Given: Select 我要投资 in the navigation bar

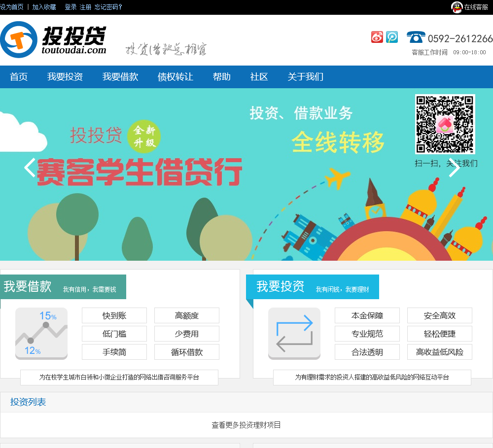Looking at the screenshot, I should (x=65, y=77).
